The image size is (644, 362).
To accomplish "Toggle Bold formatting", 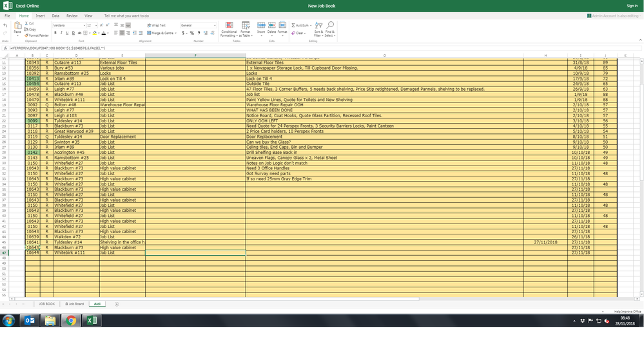I will [x=55, y=33].
